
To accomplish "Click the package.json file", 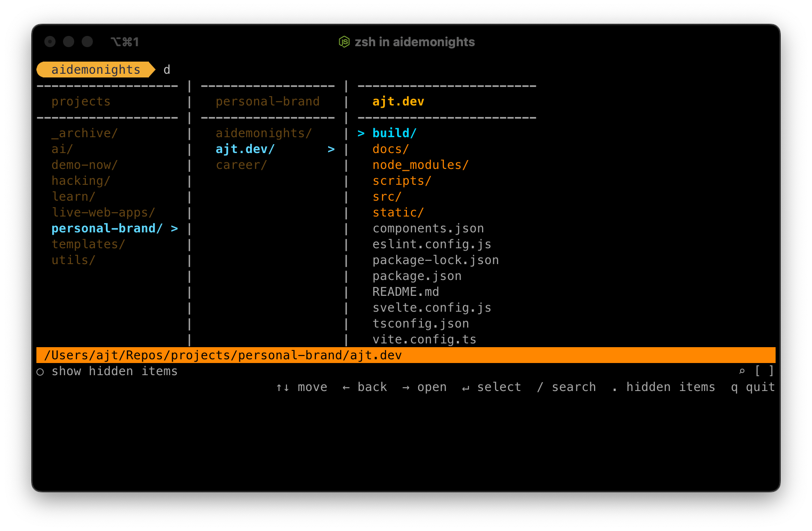I will click(417, 276).
